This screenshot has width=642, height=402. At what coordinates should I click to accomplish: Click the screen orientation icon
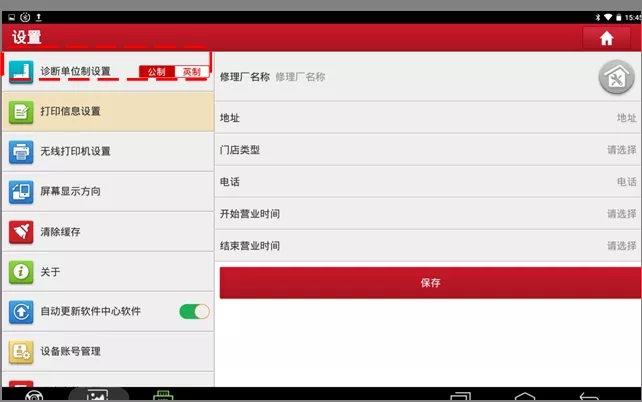point(21,192)
